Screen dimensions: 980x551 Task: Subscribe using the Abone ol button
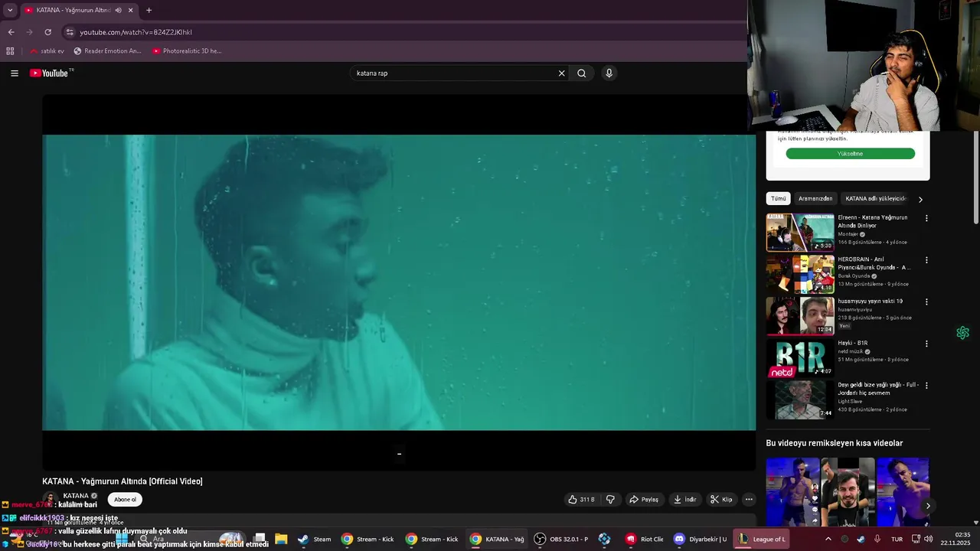(x=125, y=500)
